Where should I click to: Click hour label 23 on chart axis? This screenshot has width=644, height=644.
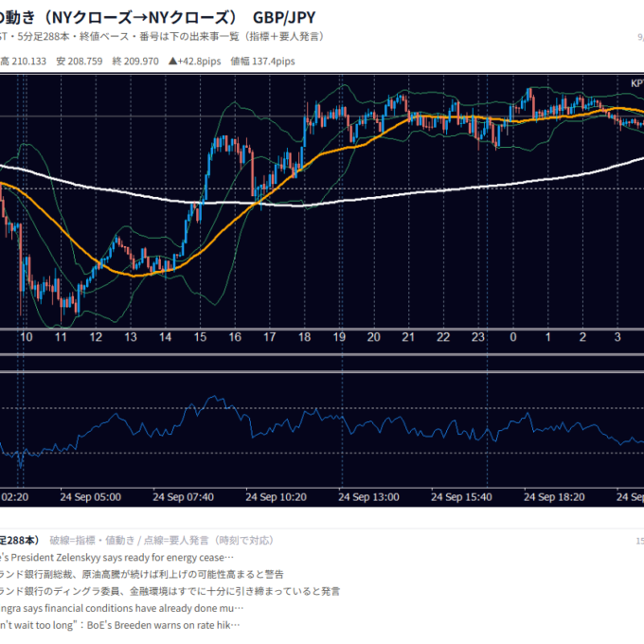[478, 337]
